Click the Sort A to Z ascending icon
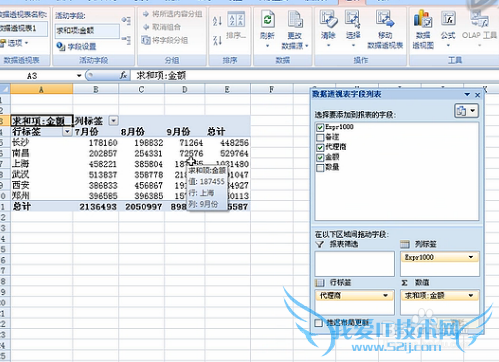 click(x=217, y=21)
